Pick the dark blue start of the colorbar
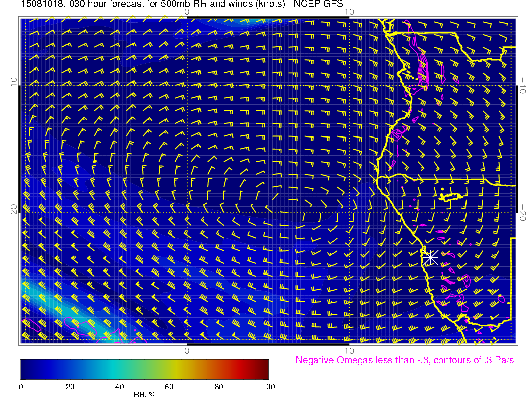The height and width of the screenshot is (411, 532). coord(24,369)
